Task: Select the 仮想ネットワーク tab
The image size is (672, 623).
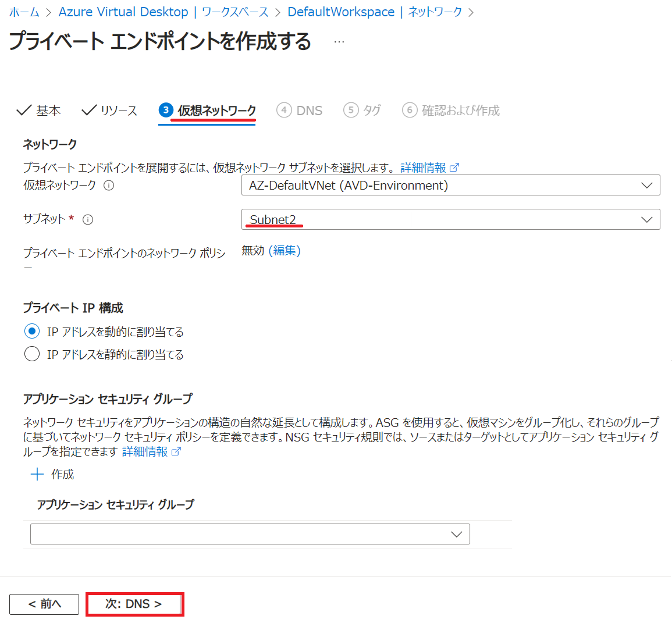Action: click(207, 111)
